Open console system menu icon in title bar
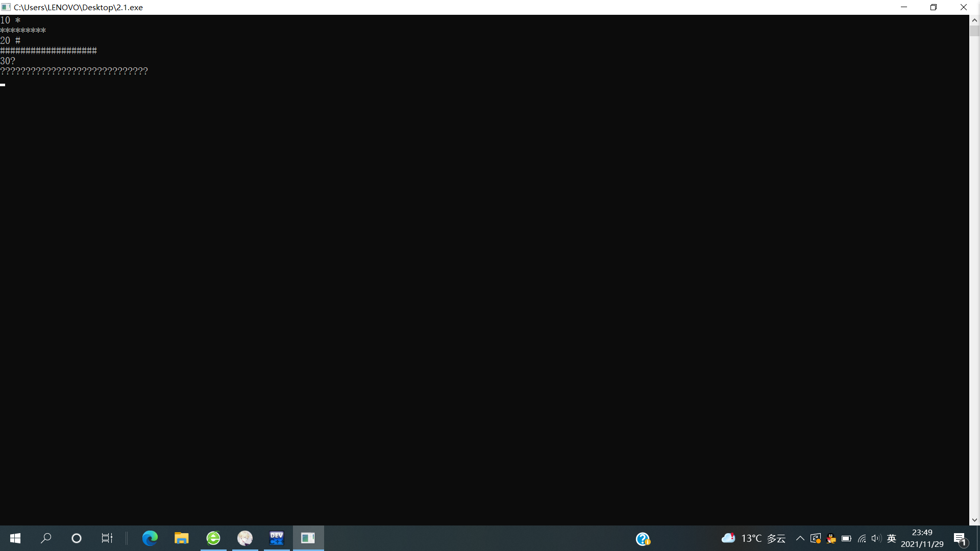Viewport: 980px width, 551px height. pos(6,7)
